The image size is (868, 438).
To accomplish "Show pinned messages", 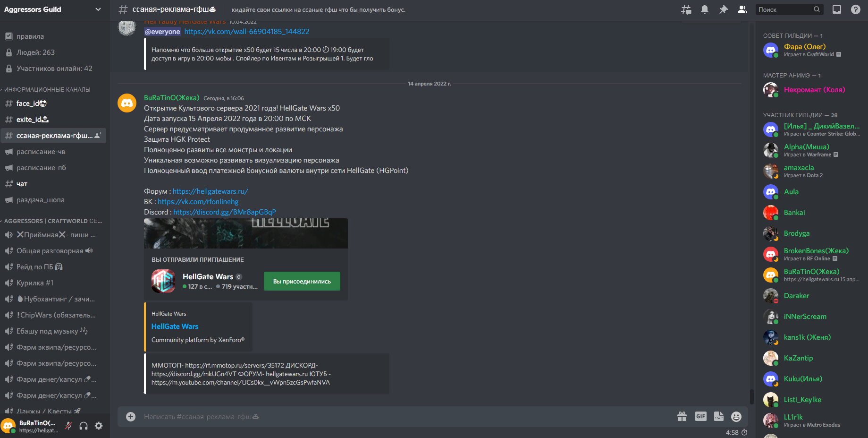I will click(723, 9).
